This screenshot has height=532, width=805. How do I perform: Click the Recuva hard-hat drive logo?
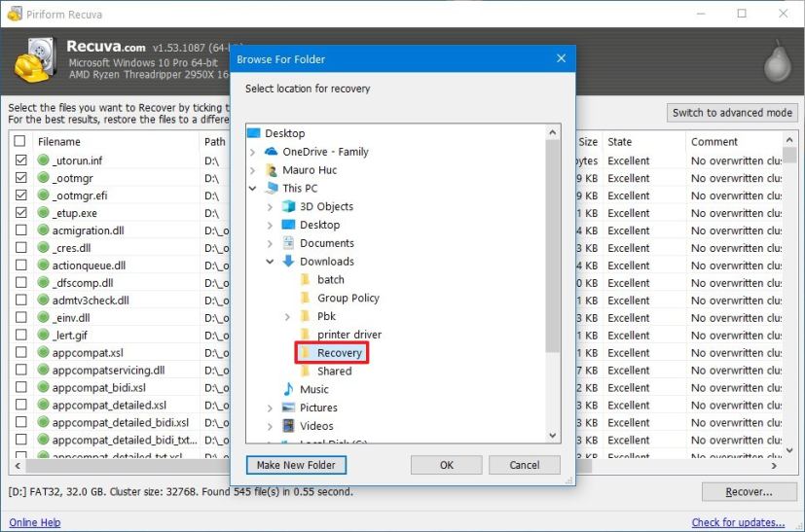click(34, 59)
